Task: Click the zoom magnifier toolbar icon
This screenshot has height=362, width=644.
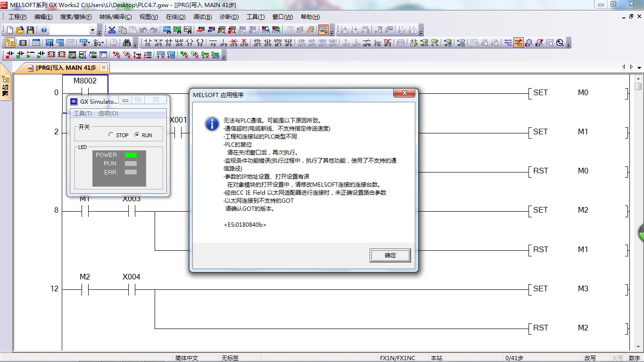Action: (x=560, y=43)
